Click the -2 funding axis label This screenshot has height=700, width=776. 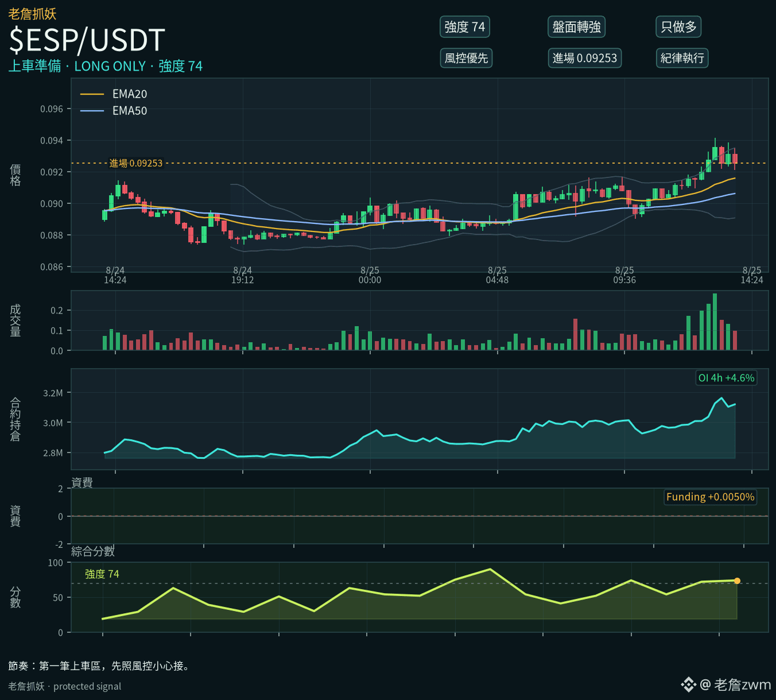(x=59, y=544)
